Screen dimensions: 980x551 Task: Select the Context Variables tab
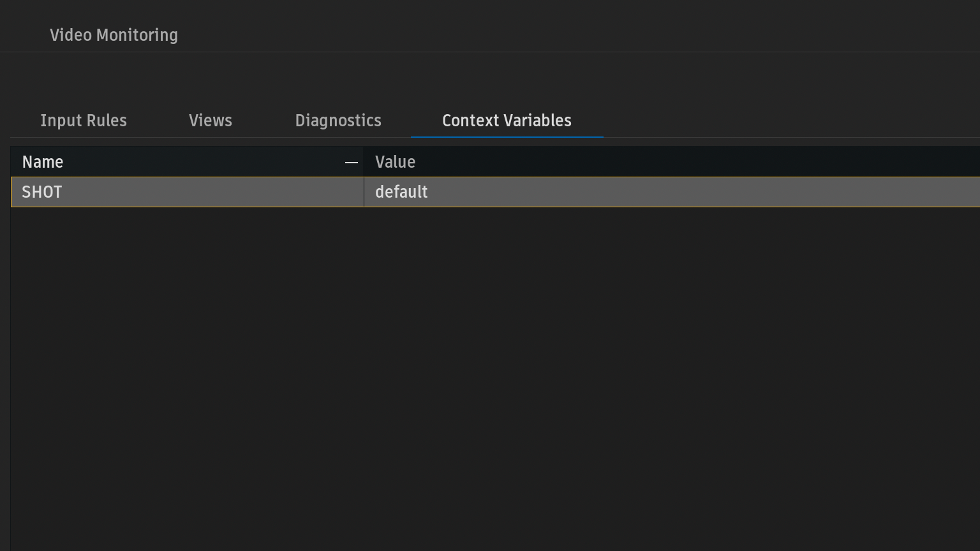click(x=507, y=121)
